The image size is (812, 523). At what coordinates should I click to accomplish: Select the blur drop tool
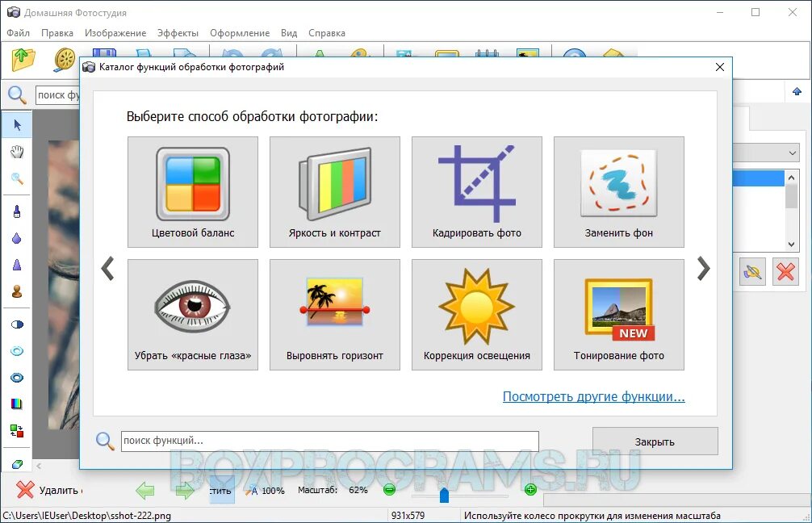point(17,238)
